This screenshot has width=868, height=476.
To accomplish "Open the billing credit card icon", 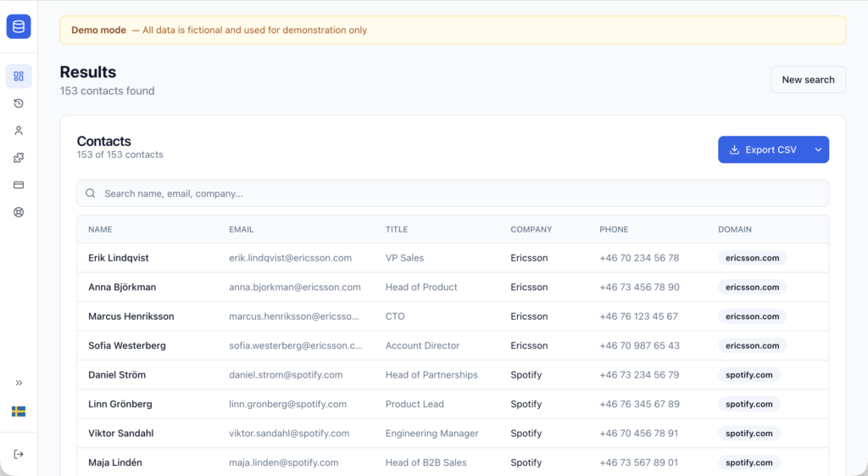I will coord(19,185).
